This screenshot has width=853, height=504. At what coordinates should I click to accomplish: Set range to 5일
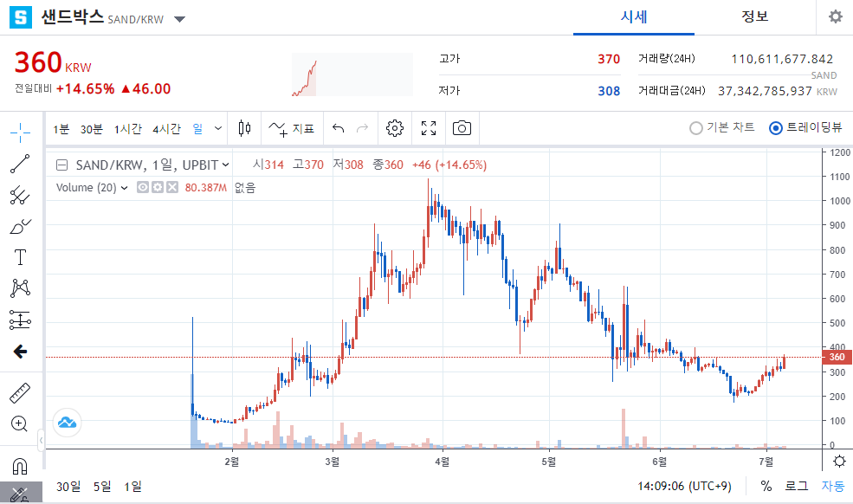click(x=102, y=486)
